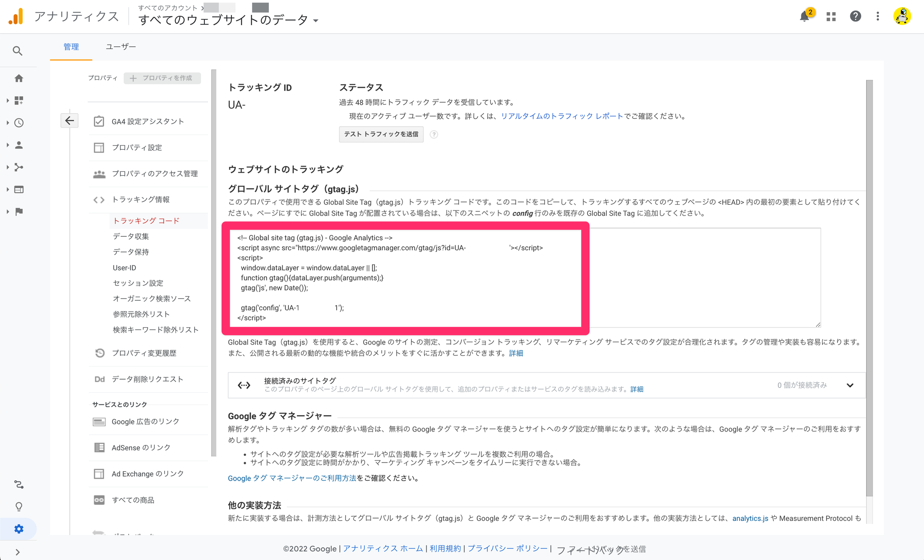Open the Customization dashboard icon
This screenshot has width=924, height=560.
[x=19, y=101]
